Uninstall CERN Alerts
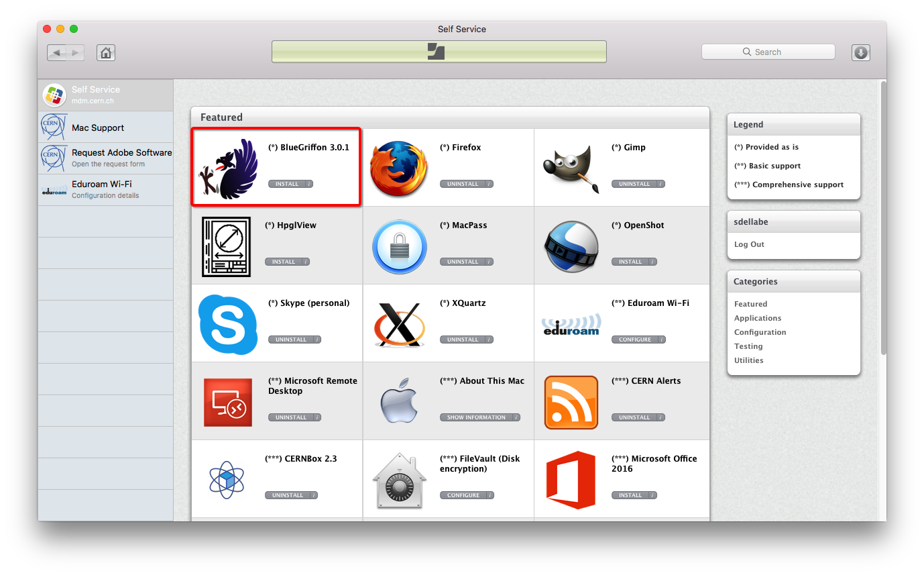 click(x=638, y=417)
